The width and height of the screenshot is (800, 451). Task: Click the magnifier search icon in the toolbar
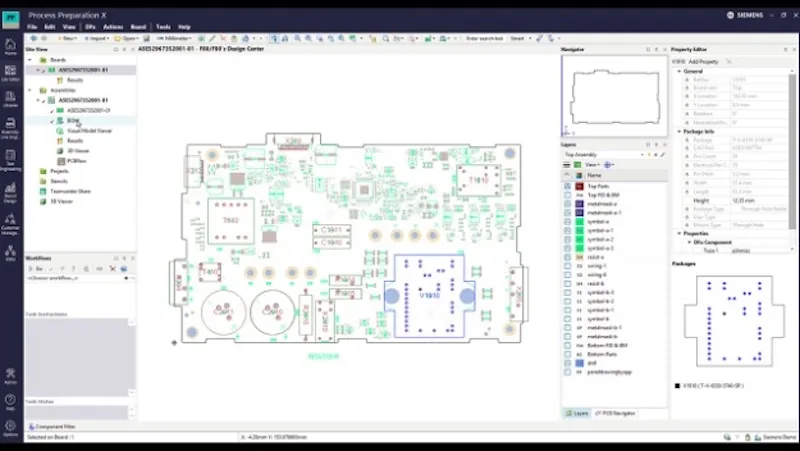(x=386, y=38)
